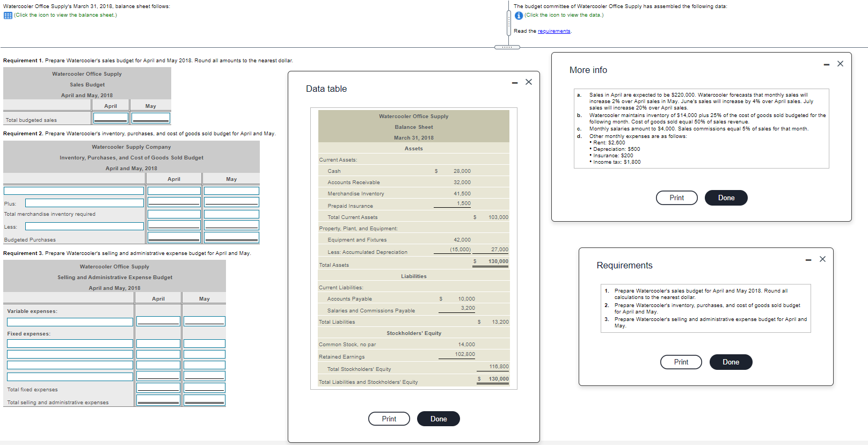
Task: Select May total merchandise inventory required field
Action: click(231, 214)
